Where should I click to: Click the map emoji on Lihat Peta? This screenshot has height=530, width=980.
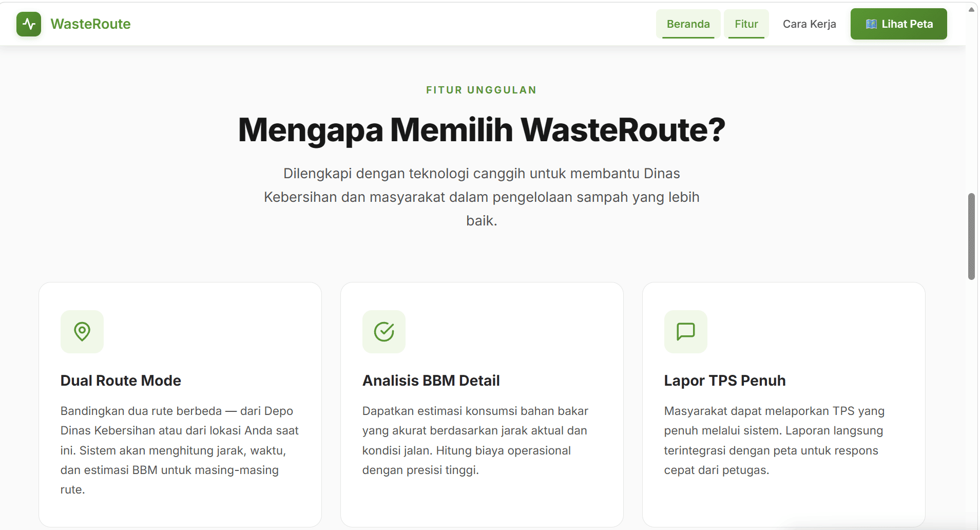point(871,24)
